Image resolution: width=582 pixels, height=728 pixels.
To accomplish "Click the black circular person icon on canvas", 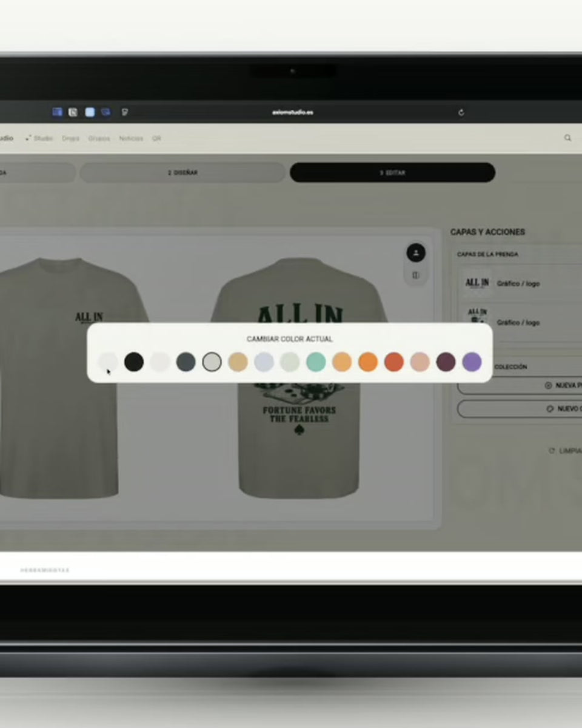I will pyautogui.click(x=416, y=253).
